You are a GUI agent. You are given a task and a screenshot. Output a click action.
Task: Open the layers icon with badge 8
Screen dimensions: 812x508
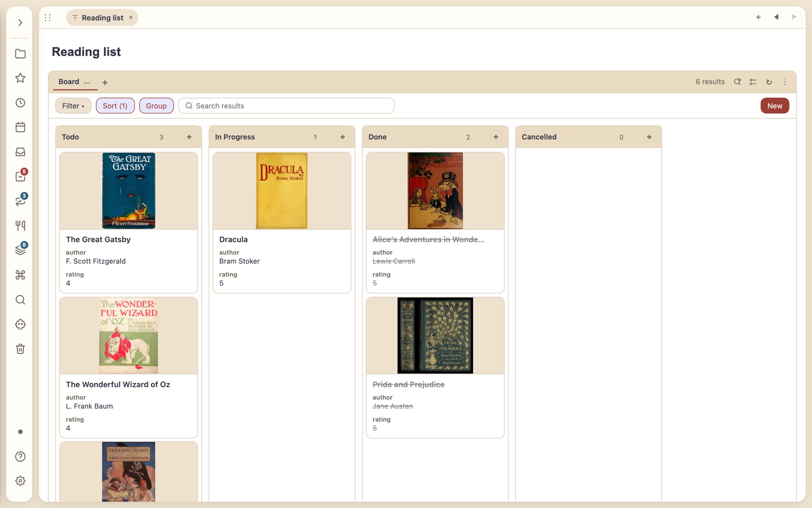(x=20, y=250)
